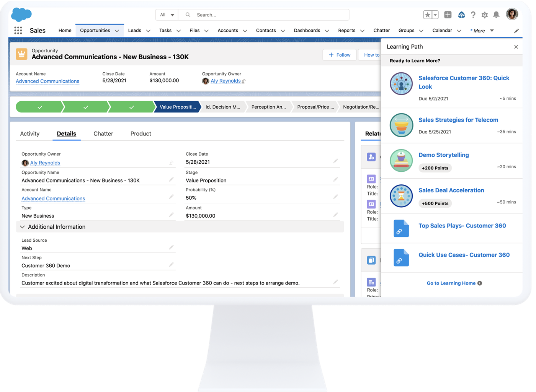The image size is (536, 392).
Task: Open the Help question mark icon
Action: [473, 15]
